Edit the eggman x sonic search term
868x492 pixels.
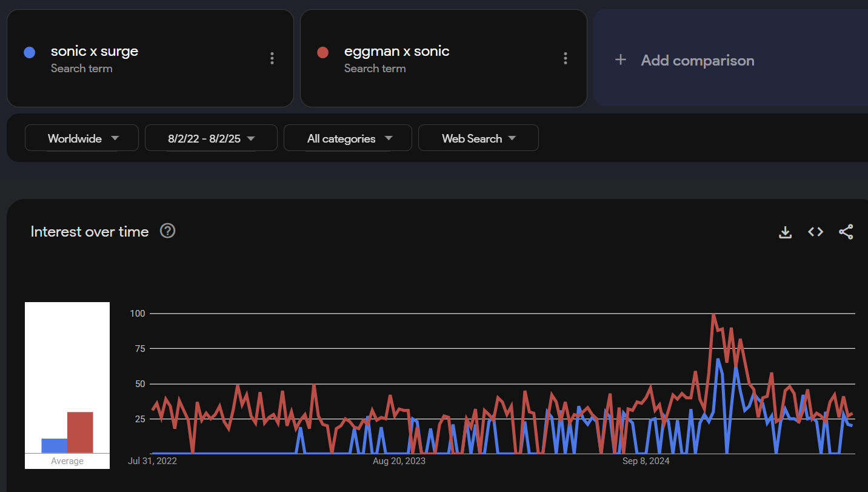(x=397, y=51)
